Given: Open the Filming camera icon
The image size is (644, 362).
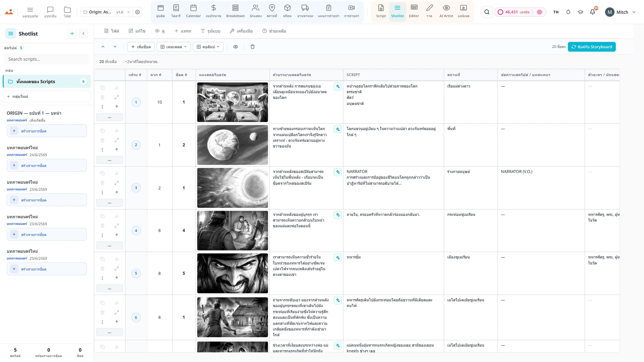Looking at the screenshot, I should pyautogui.click(x=352, y=12).
